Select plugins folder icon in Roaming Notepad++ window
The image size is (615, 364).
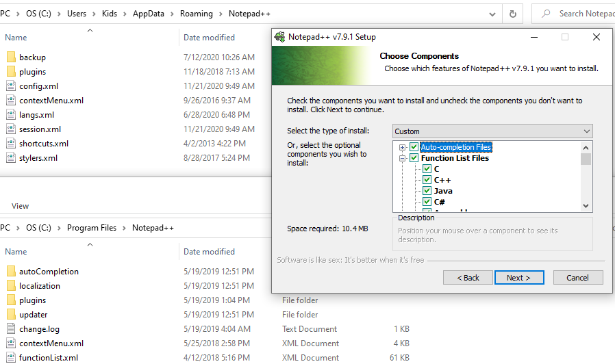click(x=11, y=72)
